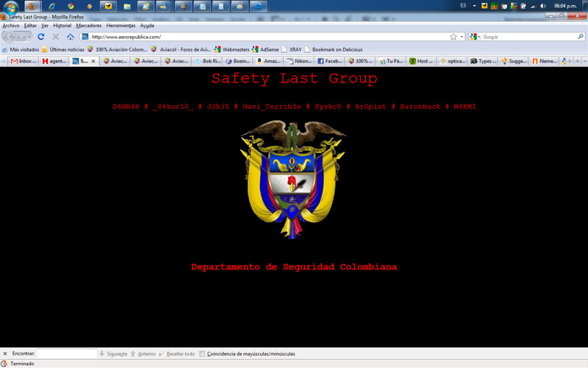
Task: Open the list all tabs dropdown
Action: [585, 61]
